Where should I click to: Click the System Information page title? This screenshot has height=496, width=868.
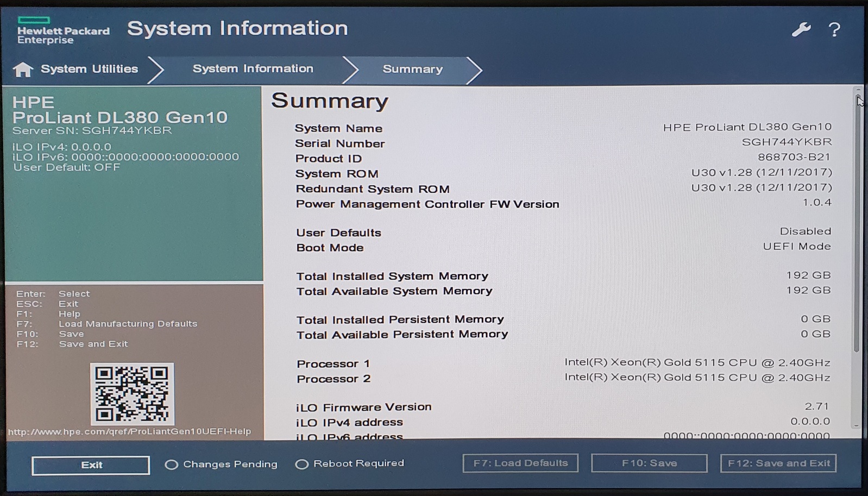(x=237, y=28)
